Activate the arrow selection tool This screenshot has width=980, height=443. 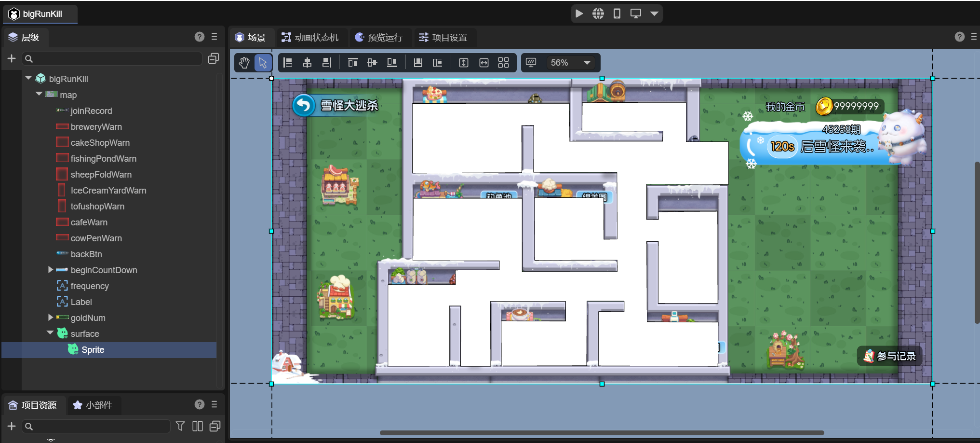[263, 63]
